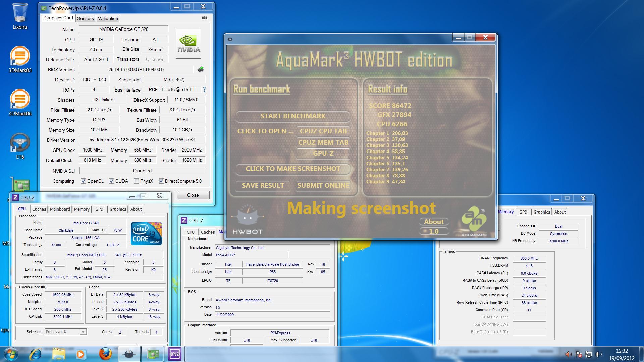
Task: Open the 3DMark06 desktop shortcut
Action: pyautogui.click(x=20, y=103)
